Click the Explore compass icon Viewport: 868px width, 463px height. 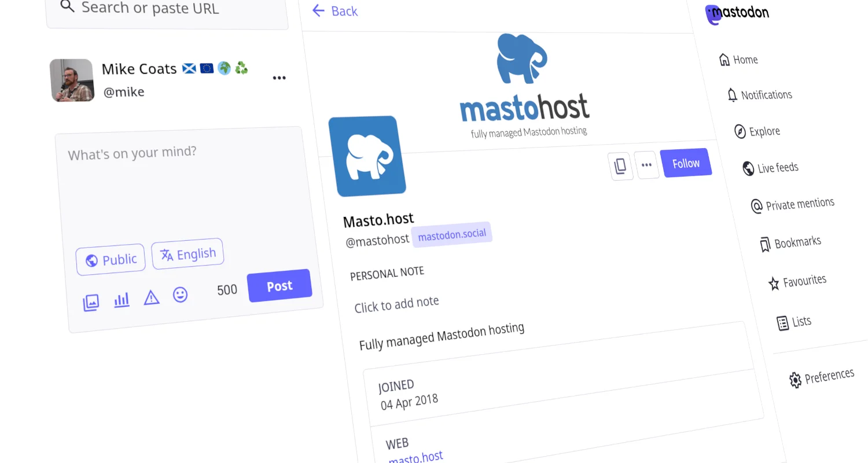(740, 131)
